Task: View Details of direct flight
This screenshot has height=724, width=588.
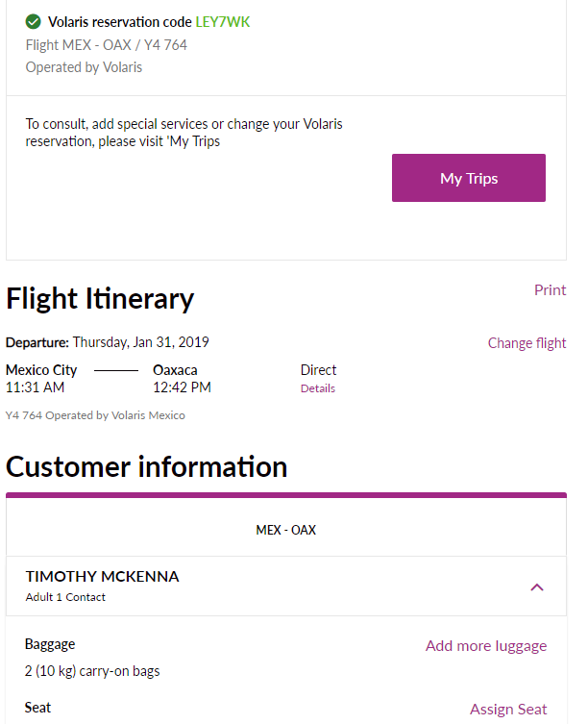Action: 317,388
